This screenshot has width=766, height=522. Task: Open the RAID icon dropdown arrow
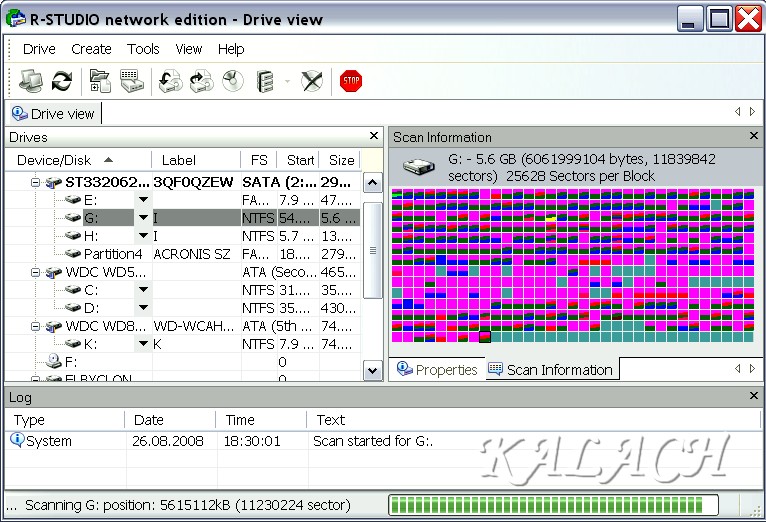pyautogui.click(x=288, y=81)
